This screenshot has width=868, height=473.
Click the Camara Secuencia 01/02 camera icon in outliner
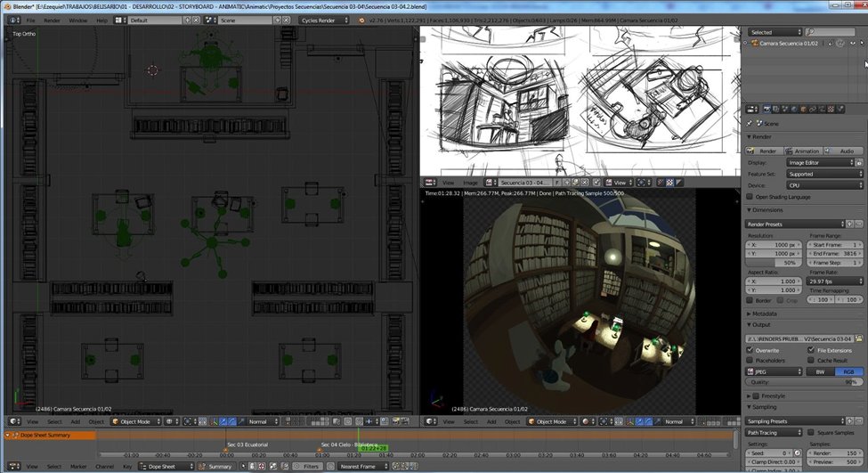tap(754, 43)
